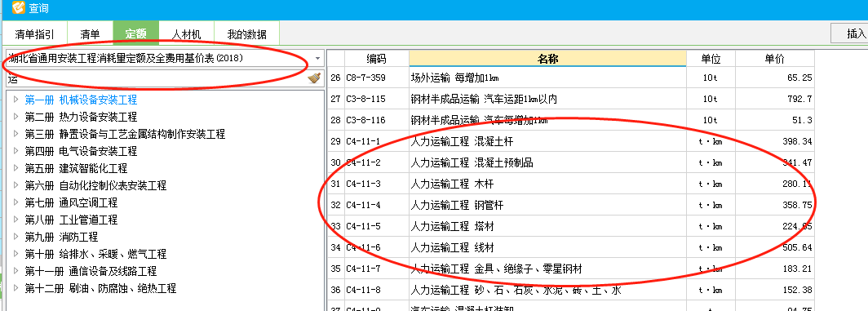Expand 第二册 热力设备安装工程
868x311 pixels.
coord(16,117)
